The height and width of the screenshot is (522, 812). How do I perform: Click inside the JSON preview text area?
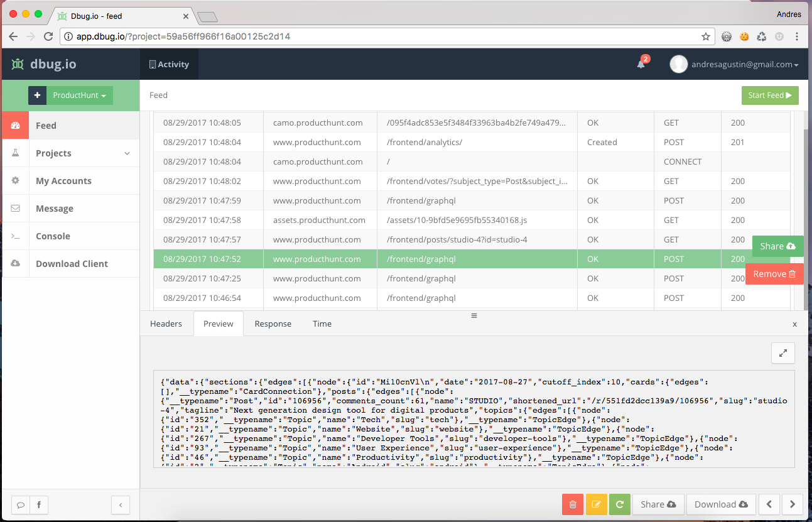point(474,419)
